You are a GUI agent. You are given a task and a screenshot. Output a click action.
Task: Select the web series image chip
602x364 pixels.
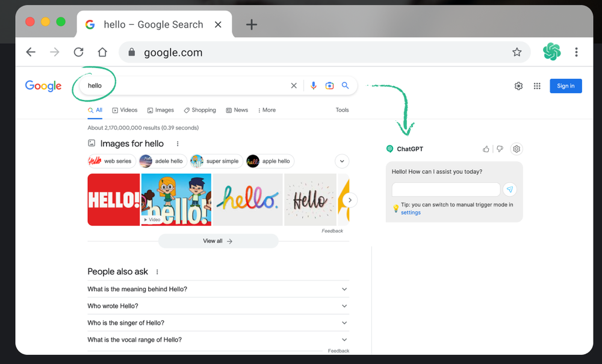click(111, 161)
